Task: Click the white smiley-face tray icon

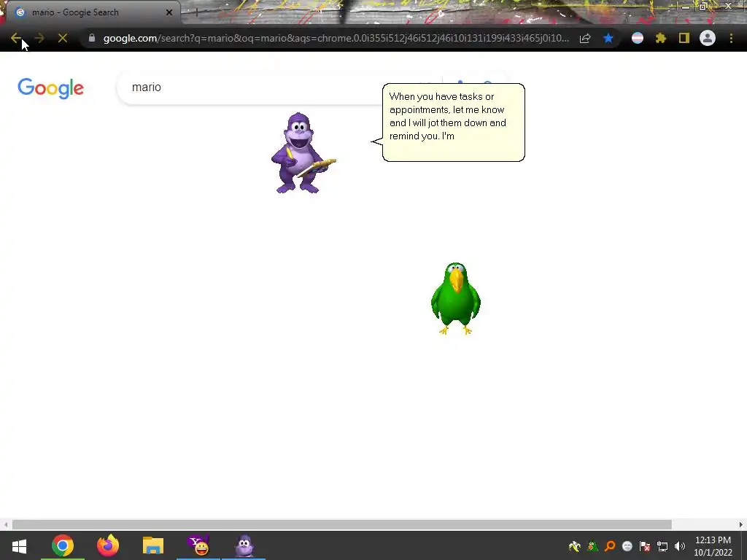Action: pyautogui.click(x=627, y=546)
